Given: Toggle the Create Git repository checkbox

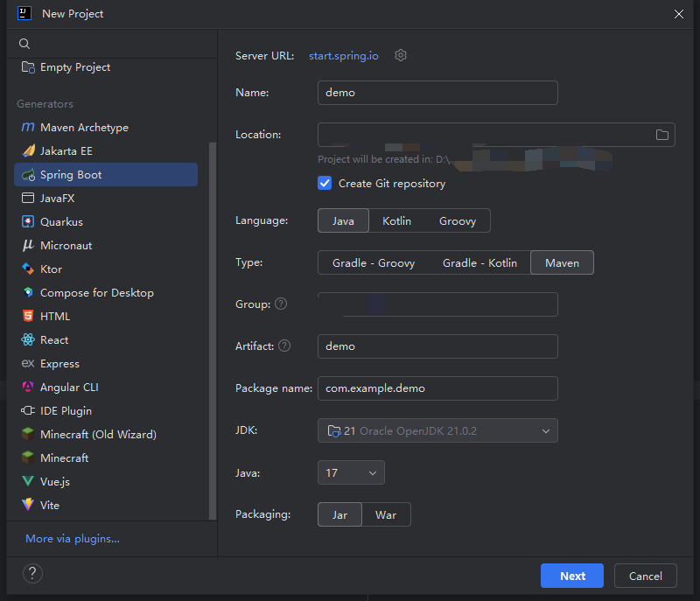Looking at the screenshot, I should [x=325, y=184].
